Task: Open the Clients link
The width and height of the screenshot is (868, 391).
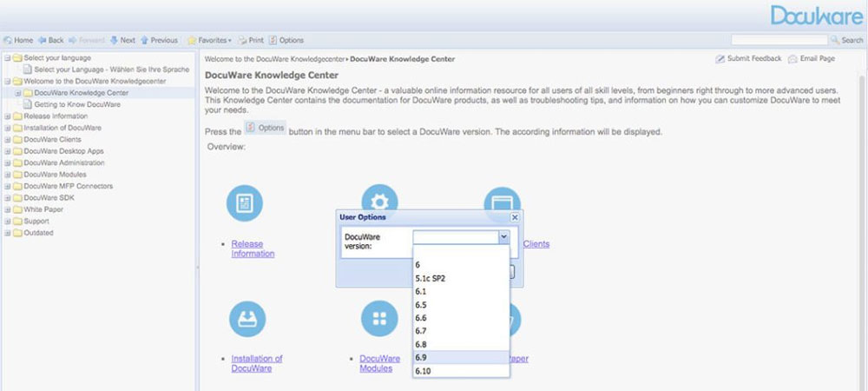Action: 536,243
